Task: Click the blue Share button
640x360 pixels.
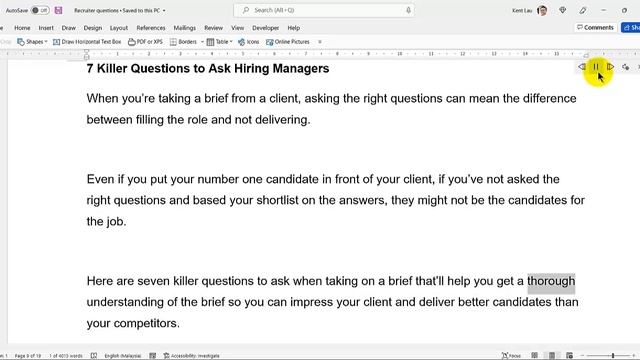Action: pyautogui.click(x=631, y=27)
